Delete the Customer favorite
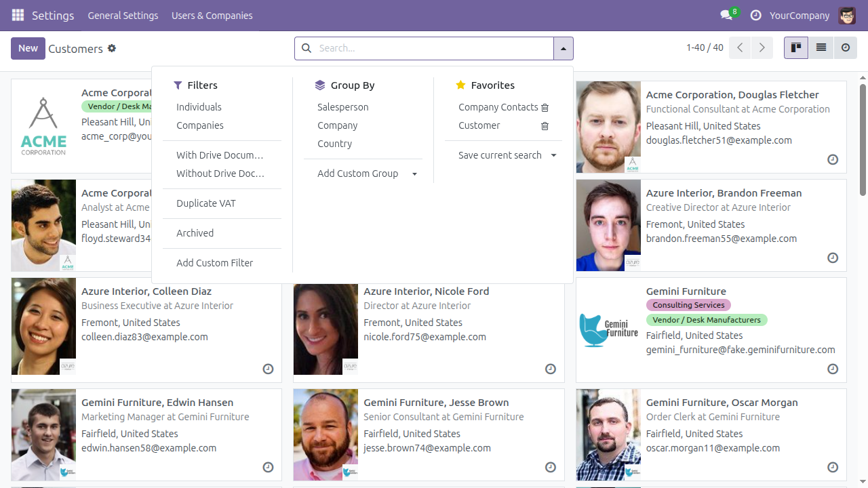The width and height of the screenshot is (868, 488). 545,125
